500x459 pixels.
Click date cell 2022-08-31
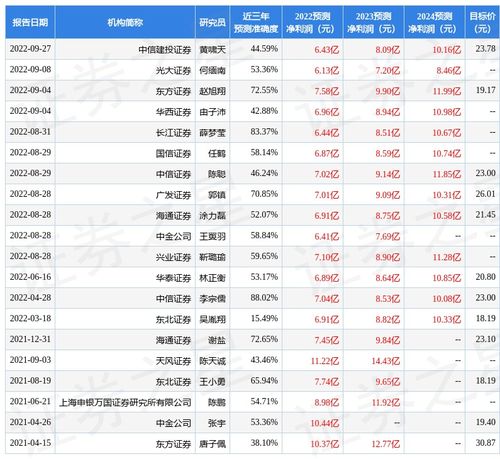(x=30, y=132)
